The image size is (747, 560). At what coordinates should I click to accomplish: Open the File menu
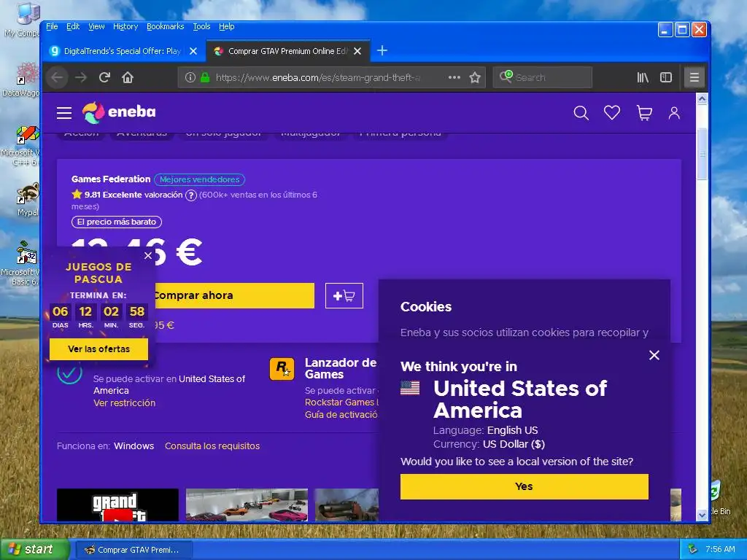pyautogui.click(x=52, y=27)
